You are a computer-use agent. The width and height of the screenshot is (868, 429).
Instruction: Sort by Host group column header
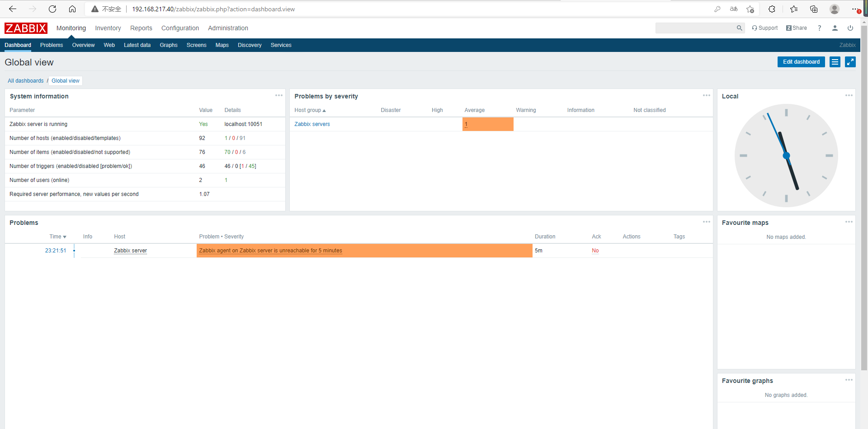point(310,110)
